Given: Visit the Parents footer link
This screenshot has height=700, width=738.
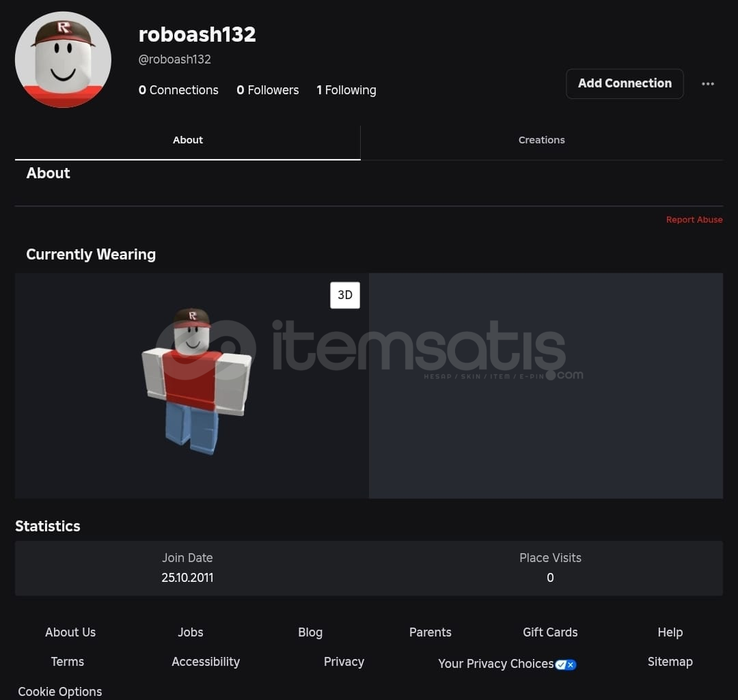Looking at the screenshot, I should coord(430,632).
